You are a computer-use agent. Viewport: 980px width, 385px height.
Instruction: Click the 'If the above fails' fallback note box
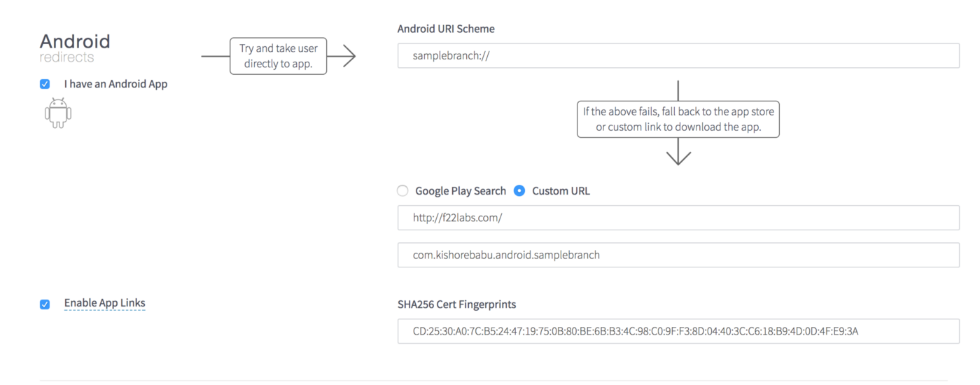click(678, 119)
